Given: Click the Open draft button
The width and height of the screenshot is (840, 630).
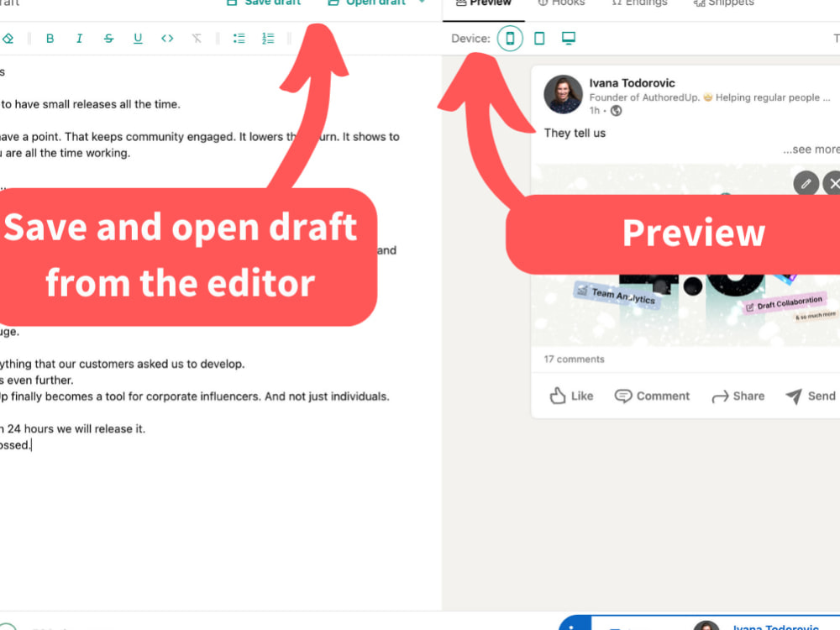Looking at the screenshot, I should coord(366,3).
